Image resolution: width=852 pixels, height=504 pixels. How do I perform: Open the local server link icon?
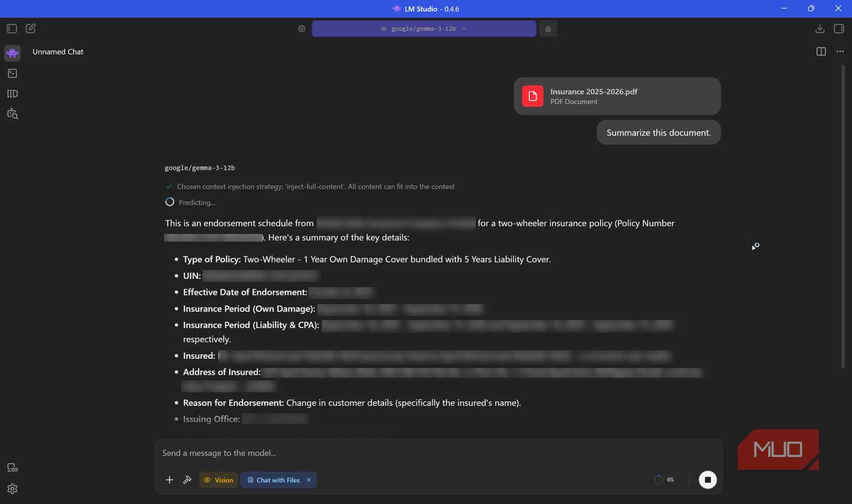pyautogui.click(x=12, y=468)
